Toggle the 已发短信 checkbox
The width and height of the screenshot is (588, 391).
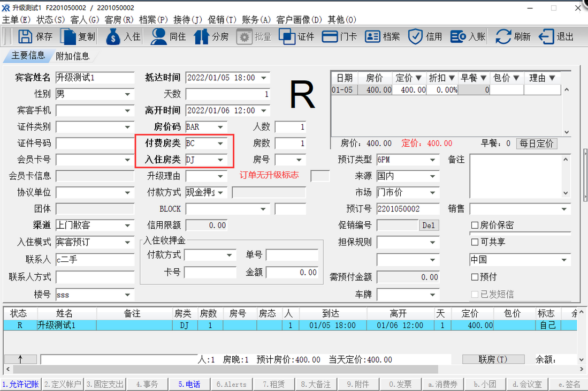(x=475, y=294)
